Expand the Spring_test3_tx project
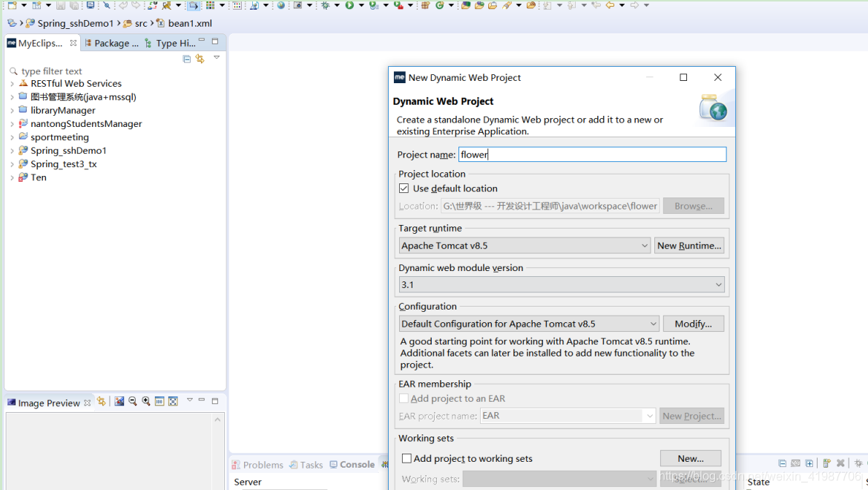The height and width of the screenshot is (490, 868). click(12, 164)
